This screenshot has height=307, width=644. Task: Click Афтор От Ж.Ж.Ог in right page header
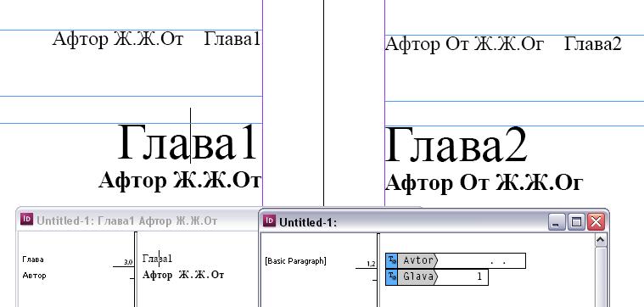[x=464, y=43]
